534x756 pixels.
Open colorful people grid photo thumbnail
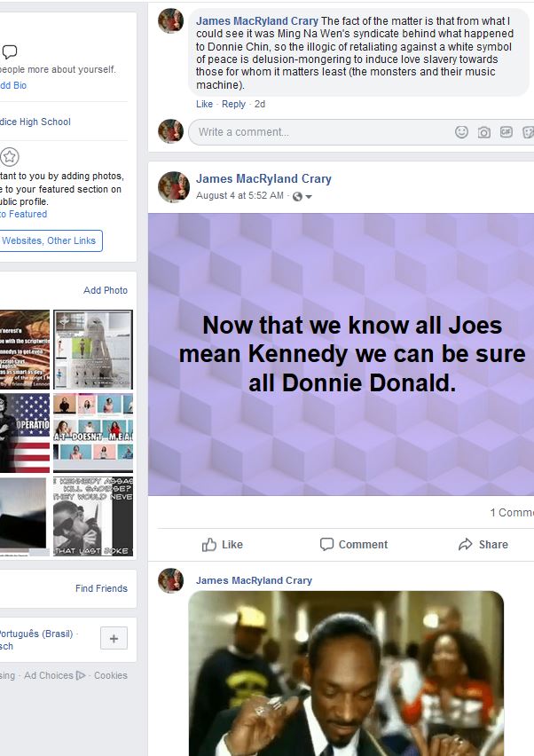click(93, 433)
